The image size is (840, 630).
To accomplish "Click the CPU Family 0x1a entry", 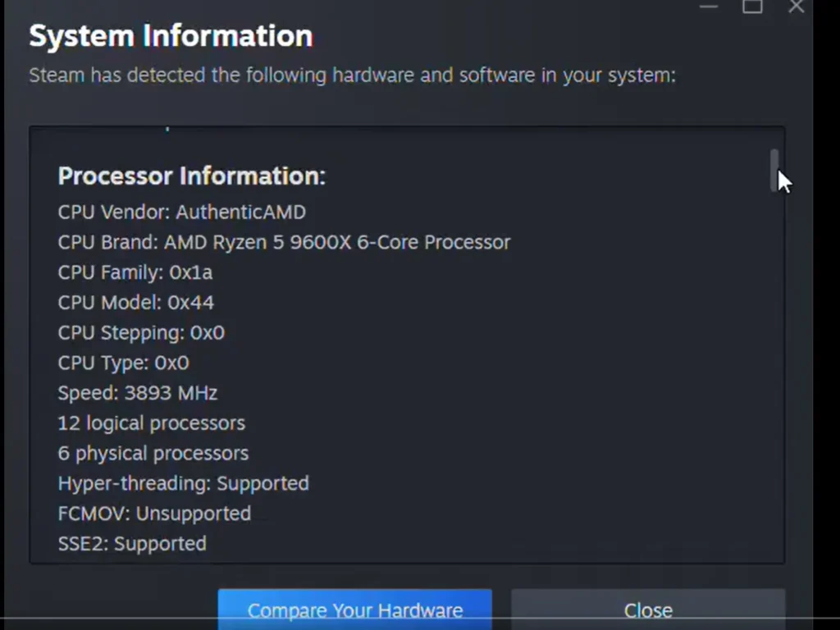I will [135, 272].
